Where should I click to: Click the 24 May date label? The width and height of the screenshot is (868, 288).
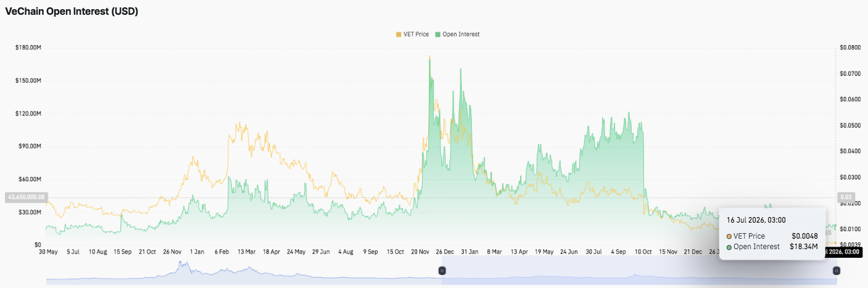click(x=296, y=252)
